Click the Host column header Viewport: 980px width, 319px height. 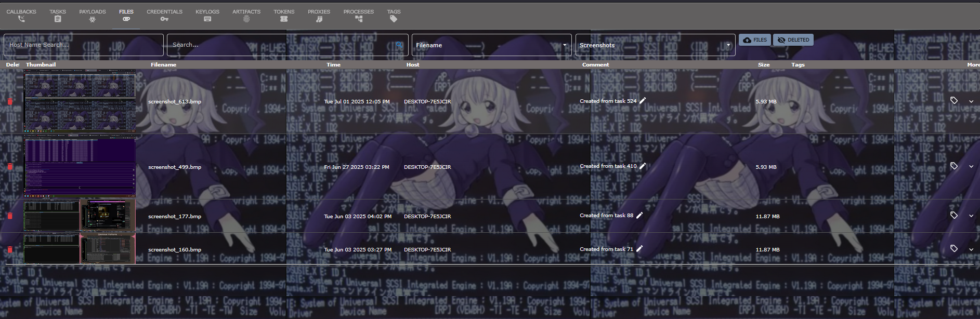[x=413, y=65]
